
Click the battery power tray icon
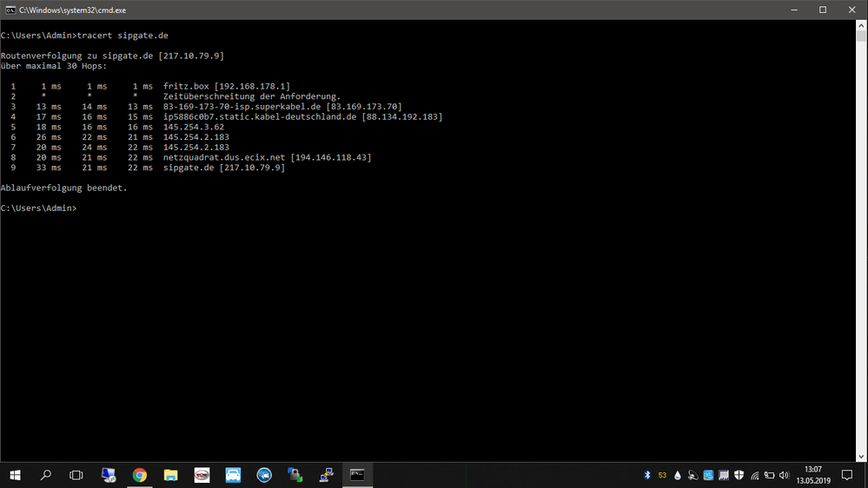coord(770,475)
